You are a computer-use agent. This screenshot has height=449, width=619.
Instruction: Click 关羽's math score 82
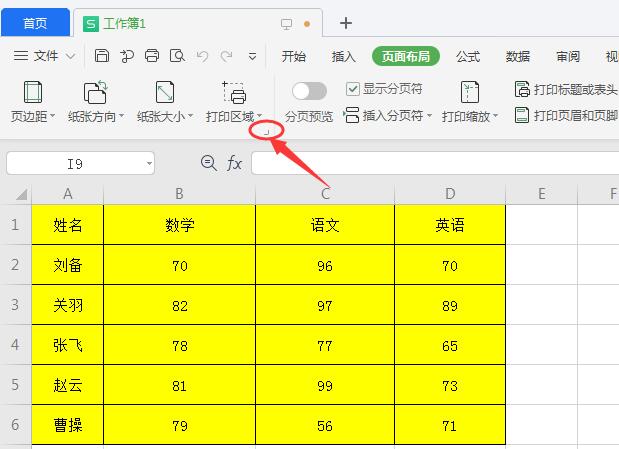[180, 305]
